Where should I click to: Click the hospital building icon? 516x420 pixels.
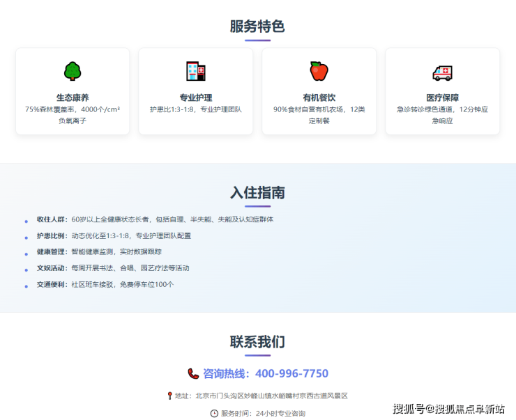196,71
